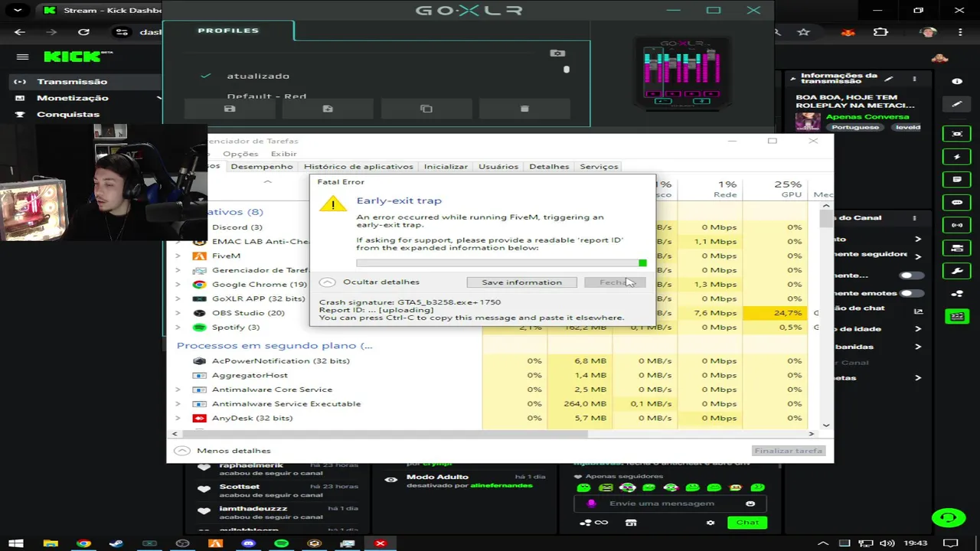The width and height of the screenshot is (980, 551).
Task: Reload the Kick dashboard page
Action: 83,32
